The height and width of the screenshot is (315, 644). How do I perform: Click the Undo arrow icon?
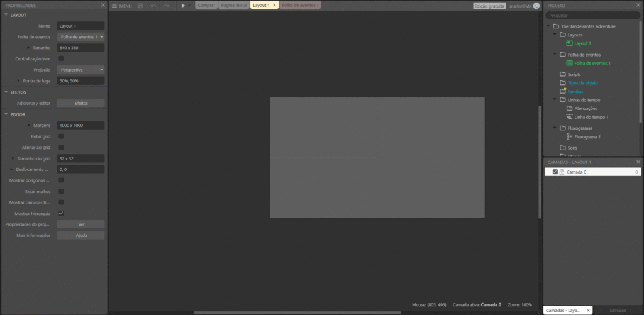(x=153, y=6)
